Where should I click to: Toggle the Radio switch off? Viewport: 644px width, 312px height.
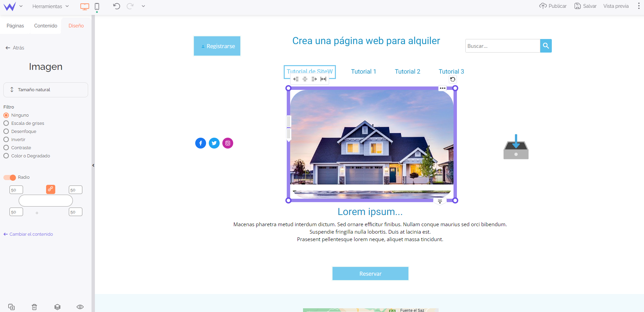pos(9,178)
